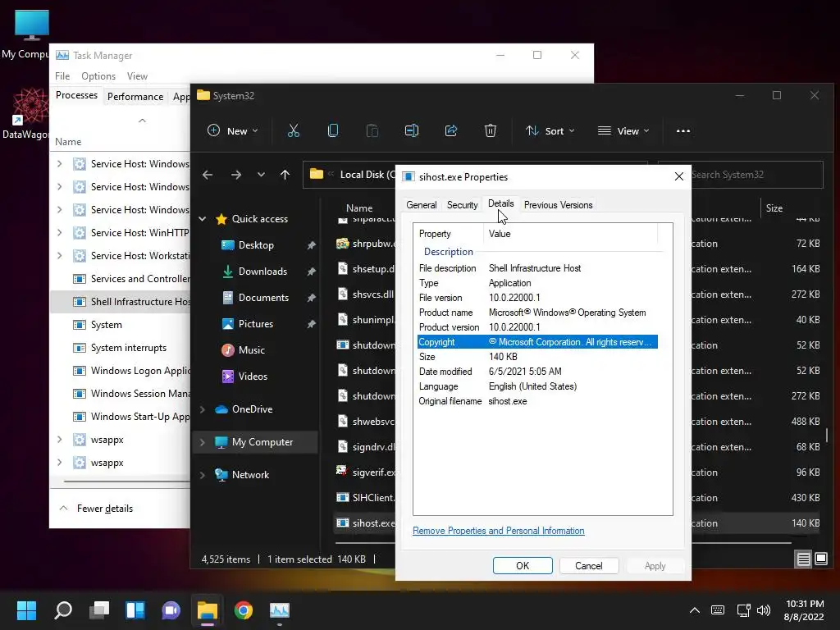Click the Delete trash icon in Explorer
Viewport: 840px width, 630px height.
pyautogui.click(x=491, y=130)
